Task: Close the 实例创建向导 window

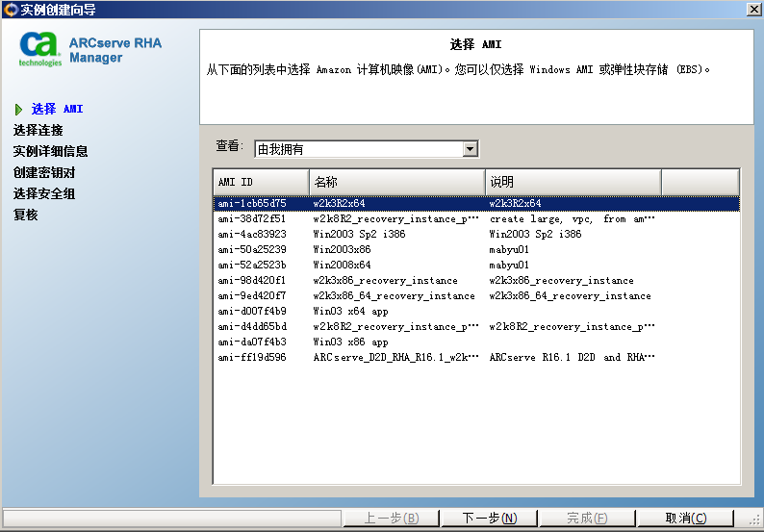Action: coord(753,10)
